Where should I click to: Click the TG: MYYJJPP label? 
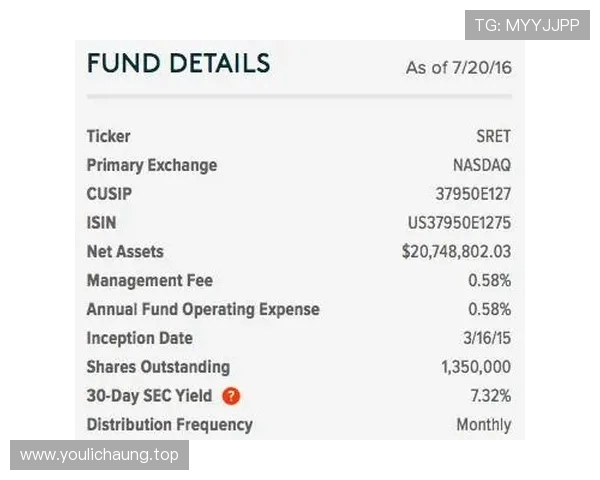pyautogui.click(x=527, y=25)
